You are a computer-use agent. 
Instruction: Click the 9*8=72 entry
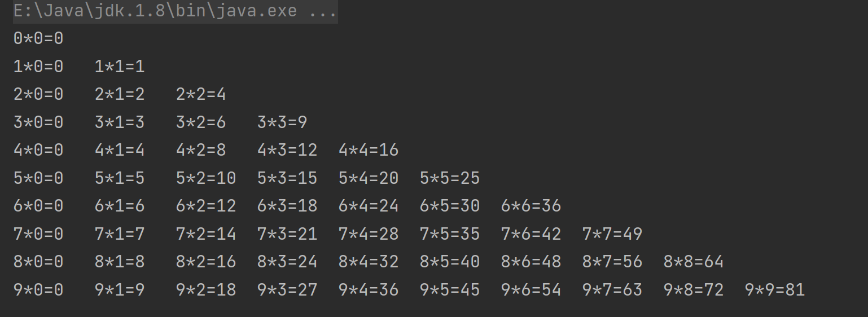click(694, 290)
